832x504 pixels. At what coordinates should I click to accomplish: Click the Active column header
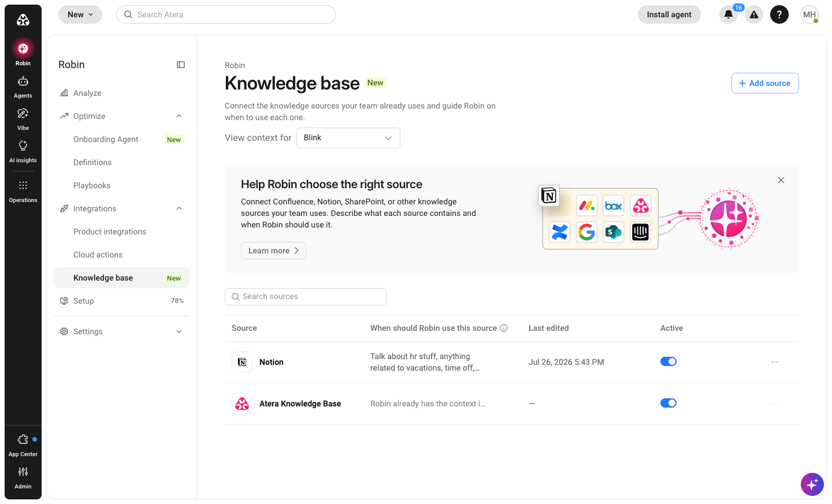pyautogui.click(x=671, y=328)
